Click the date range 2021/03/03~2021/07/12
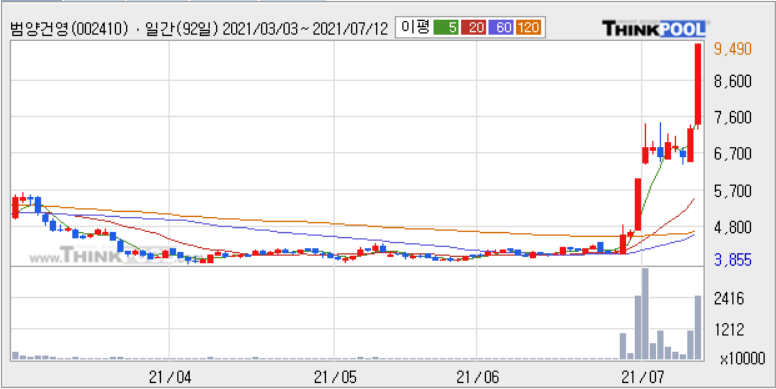 coord(304,29)
